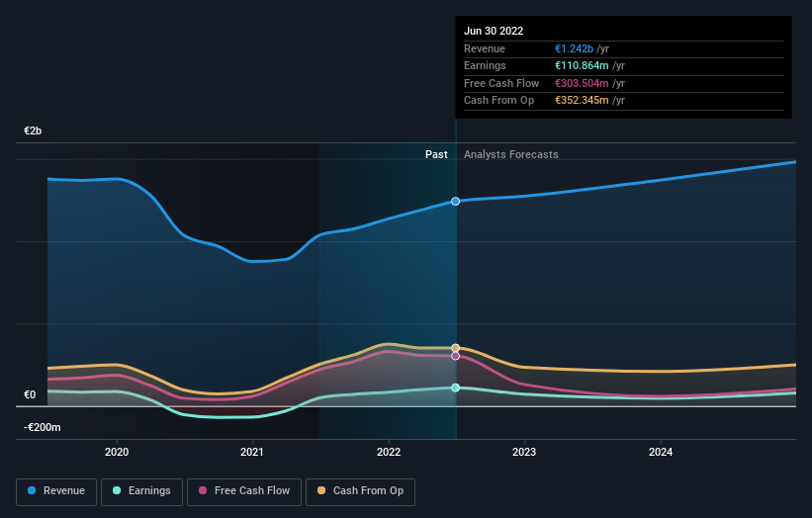This screenshot has height=518, width=812.
Task: Click the Past section label
Action: point(436,154)
